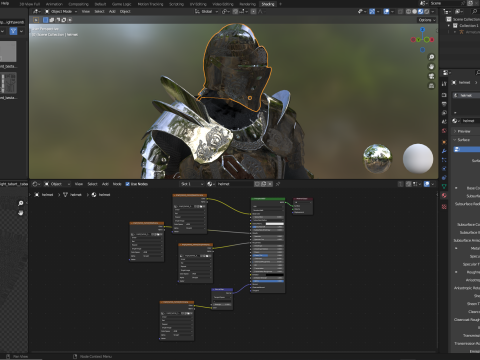Open the World properties tab icon

[x=444, y=131]
